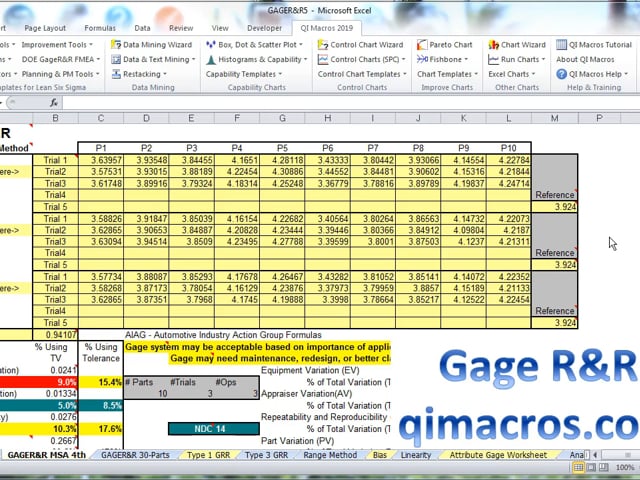Click the cell with value 3.3998
640x480 pixels.
click(327, 300)
